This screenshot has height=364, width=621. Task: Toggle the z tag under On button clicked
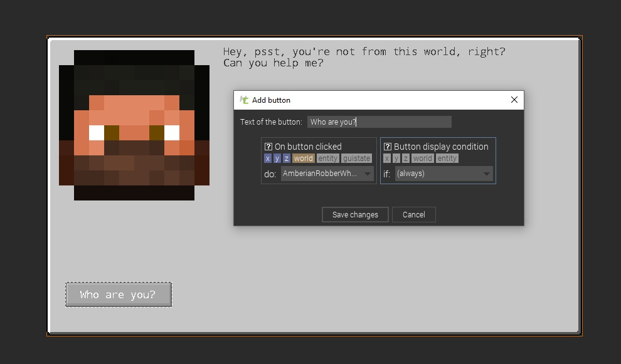click(286, 158)
